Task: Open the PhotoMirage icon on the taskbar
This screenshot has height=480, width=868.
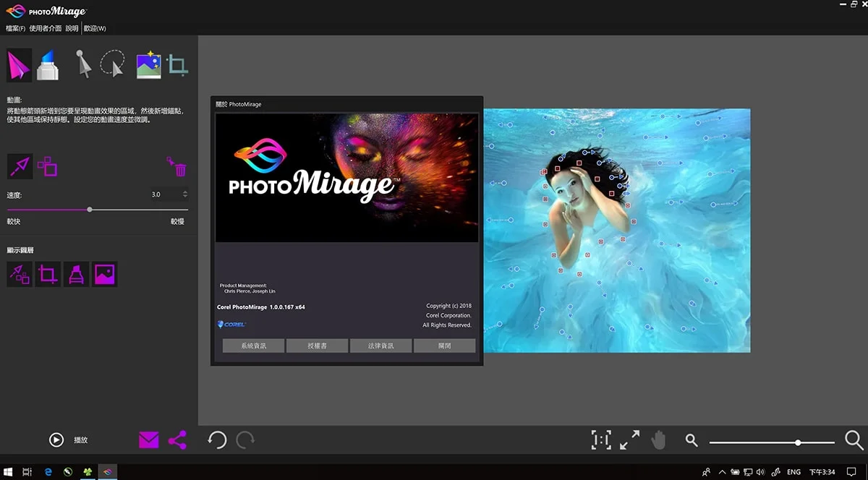Action: tap(107, 471)
